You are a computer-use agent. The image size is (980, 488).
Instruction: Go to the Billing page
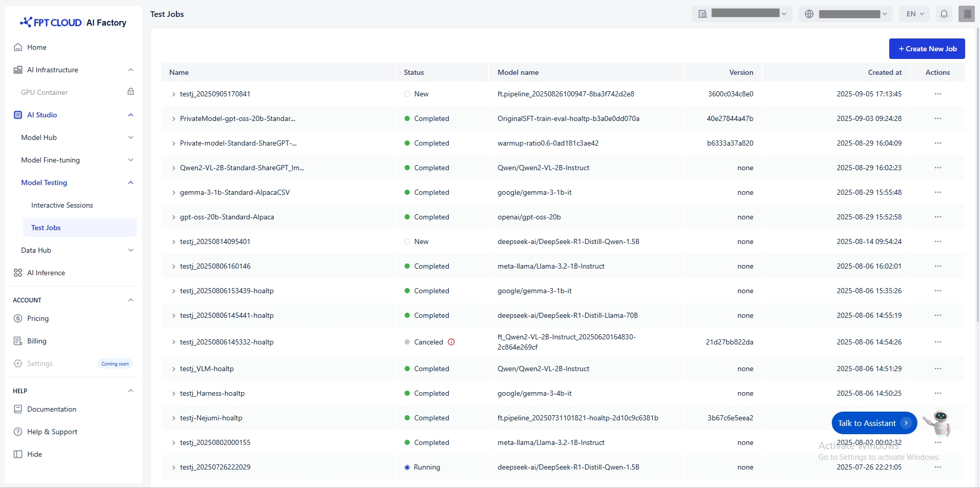point(36,341)
